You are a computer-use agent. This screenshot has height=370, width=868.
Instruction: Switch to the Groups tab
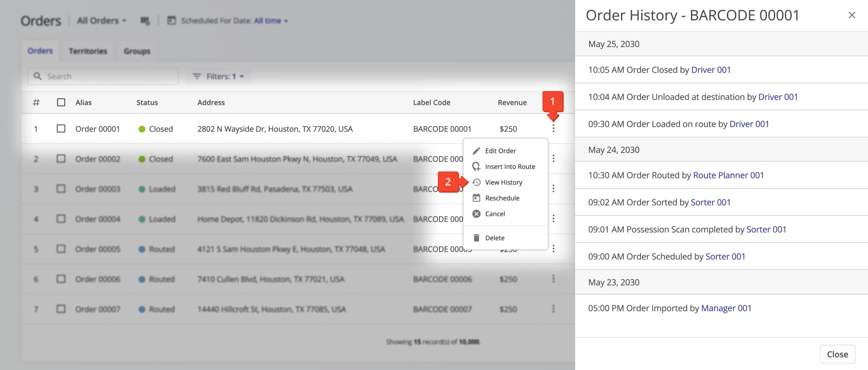[137, 51]
